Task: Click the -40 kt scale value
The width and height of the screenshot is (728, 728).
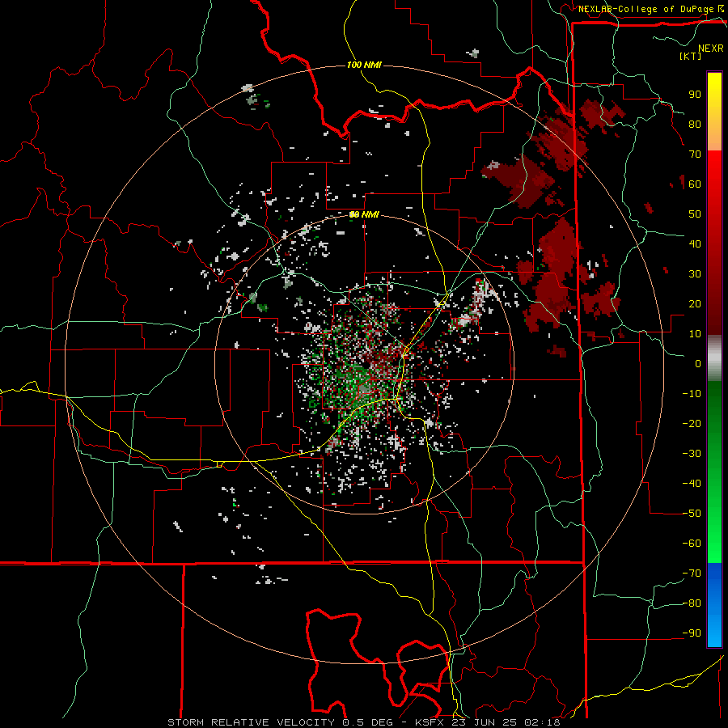Action: [692, 484]
